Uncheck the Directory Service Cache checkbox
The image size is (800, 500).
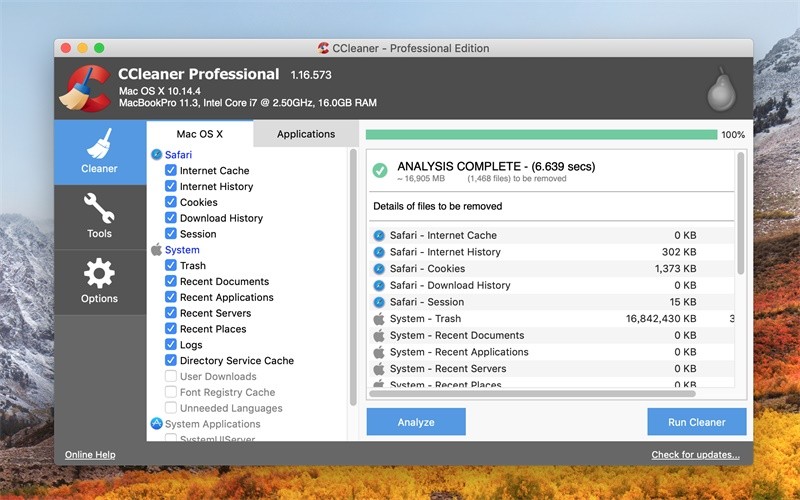(171, 360)
